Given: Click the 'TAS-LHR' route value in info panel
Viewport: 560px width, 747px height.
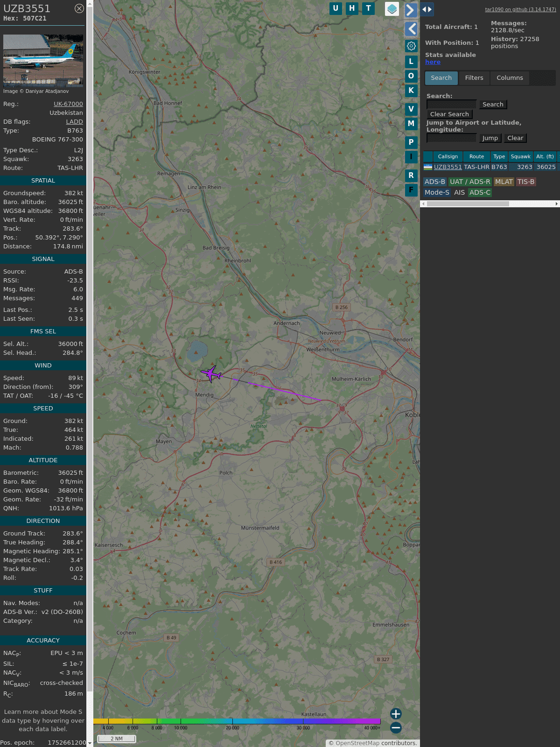Looking at the screenshot, I should pos(70,168).
